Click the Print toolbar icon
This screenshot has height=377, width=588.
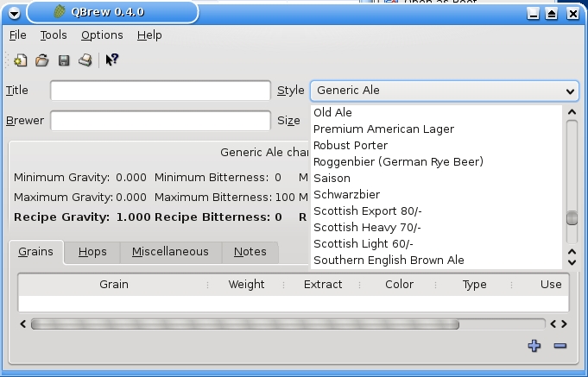click(x=85, y=60)
